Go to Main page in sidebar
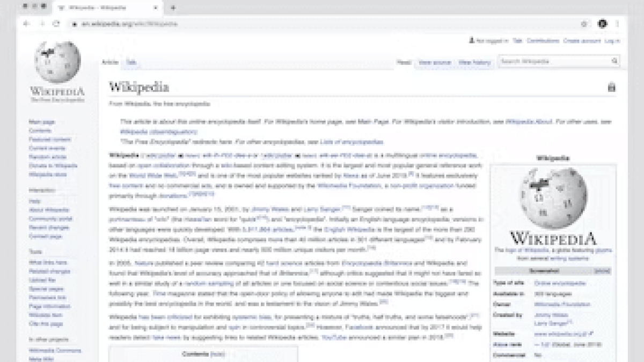The height and width of the screenshot is (362, 644). tap(41, 122)
